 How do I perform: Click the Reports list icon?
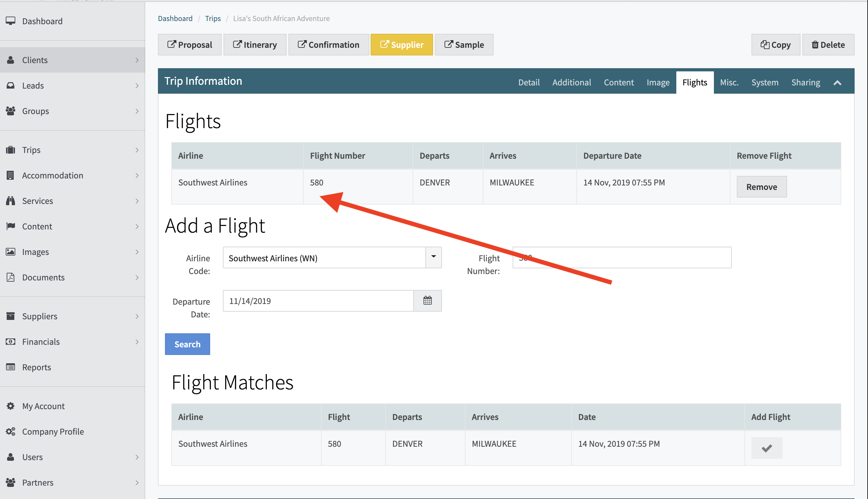tap(11, 367)
